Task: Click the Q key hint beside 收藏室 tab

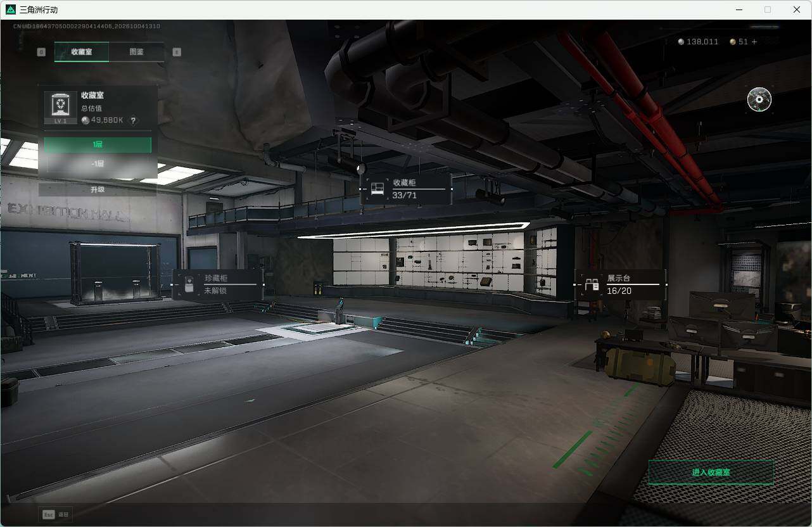Action: [41, 52]
